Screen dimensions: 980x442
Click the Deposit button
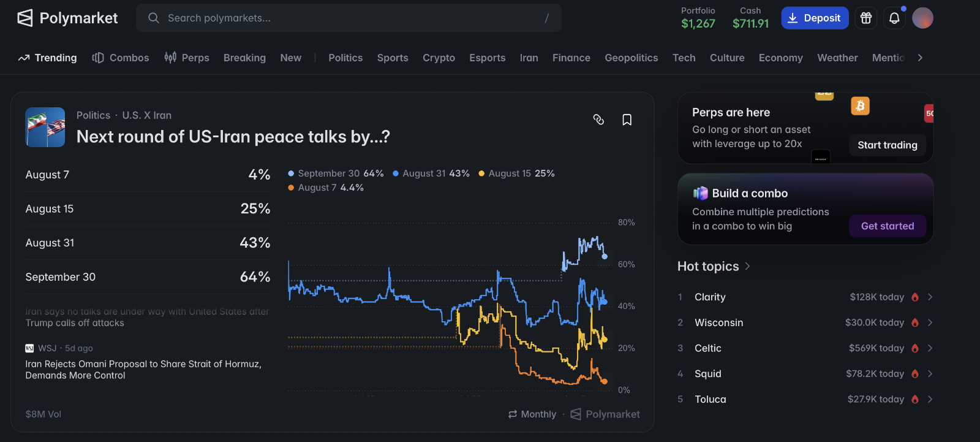pyautogui.click(x=815, y=18)
